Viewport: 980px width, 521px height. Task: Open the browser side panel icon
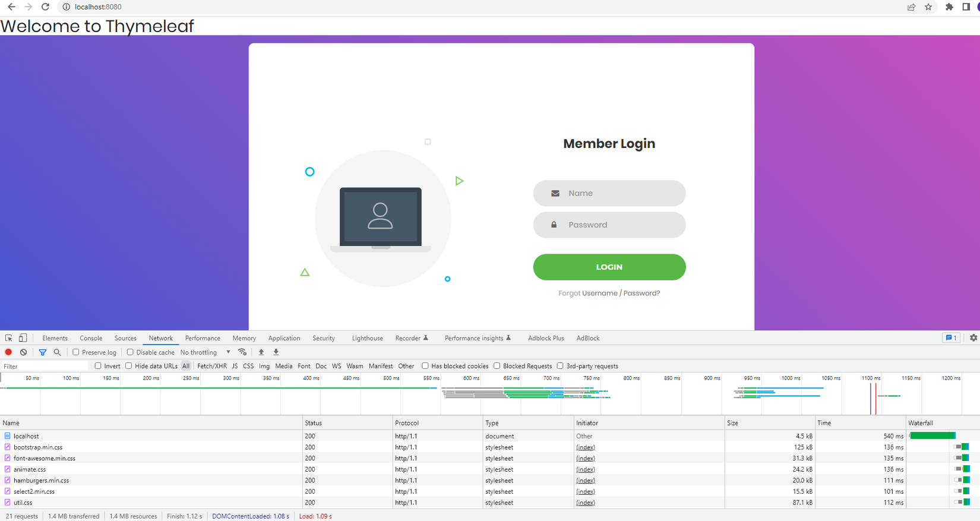pos(966,7)
